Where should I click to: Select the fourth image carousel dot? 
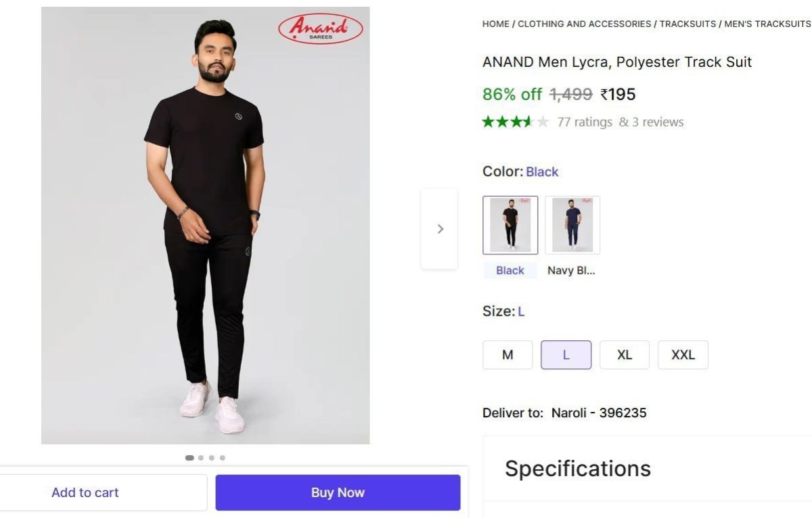(223, 458)
